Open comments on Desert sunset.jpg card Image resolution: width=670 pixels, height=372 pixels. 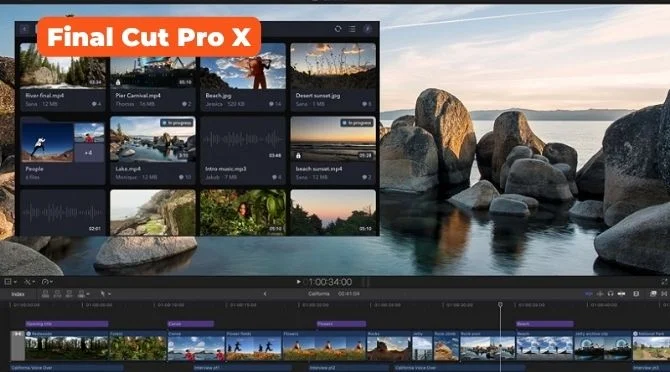[367, 104]
